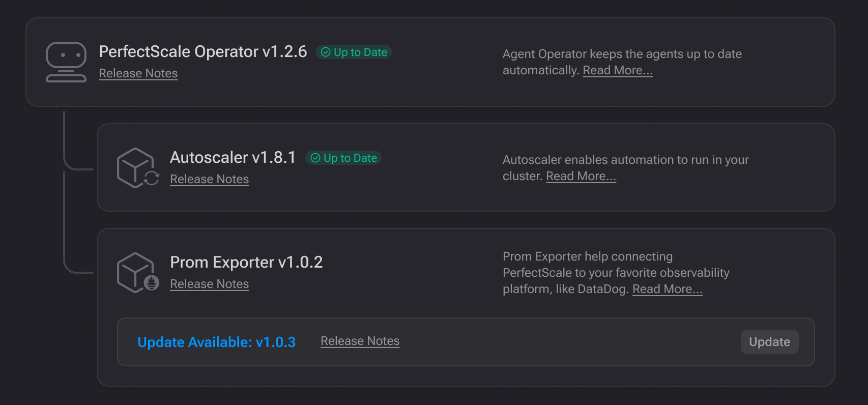Screen dimensions: 868x405
Task: Click the Autoscaler Up to Date checkmark icon
Action: (315, 158)
